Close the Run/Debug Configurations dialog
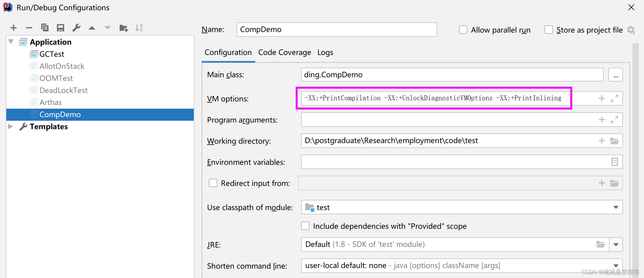 tap(631, 7)
